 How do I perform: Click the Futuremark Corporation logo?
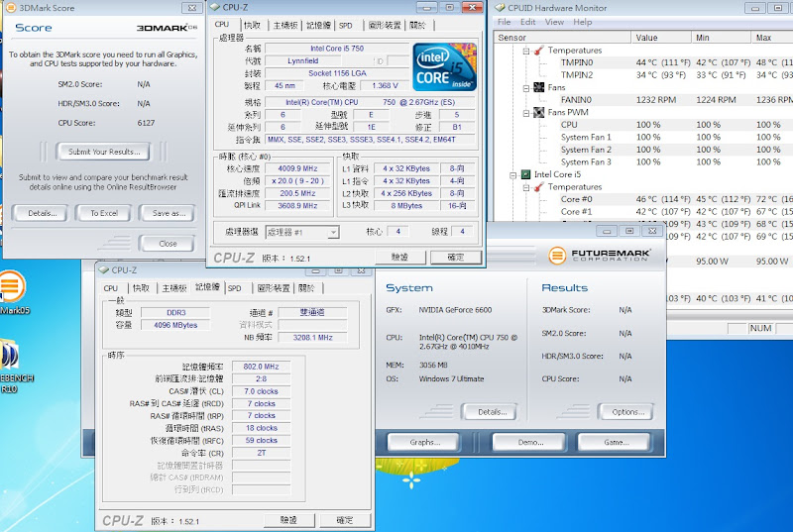(x=600, y=255)
